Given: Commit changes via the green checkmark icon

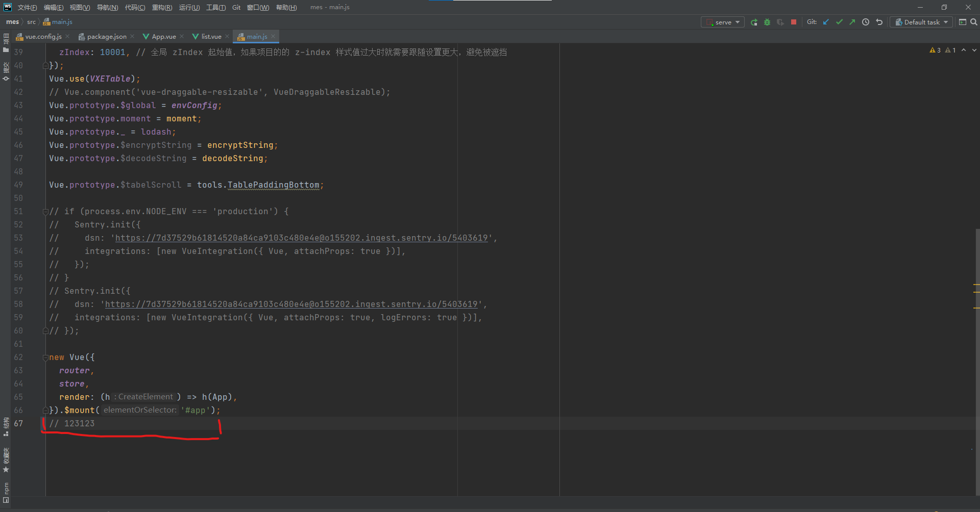Looking at the screenshot, I should point(840,22).
